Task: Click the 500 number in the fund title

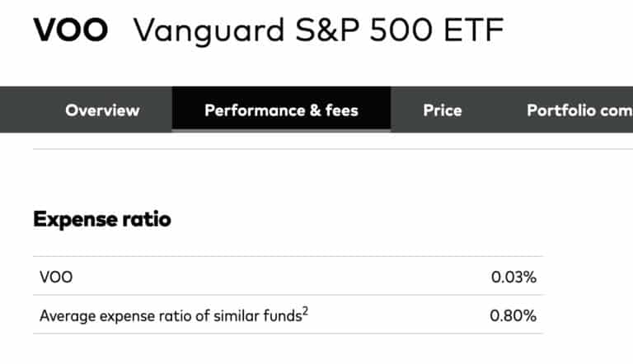Action: pos(401,30)
